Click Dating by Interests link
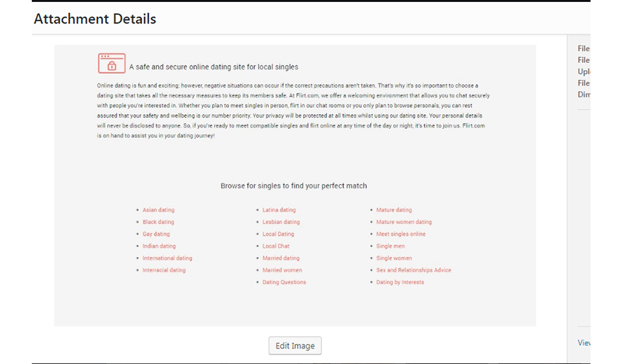This screenshot has width=623, height=364. pos(400,283)
